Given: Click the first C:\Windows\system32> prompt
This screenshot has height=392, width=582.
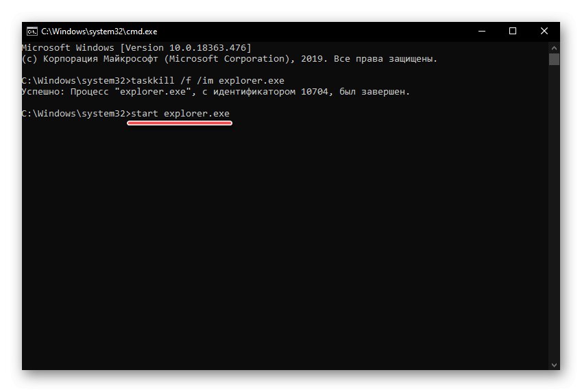Looking at the screenshot, I should pyautogui.click(x=75, y=81).
